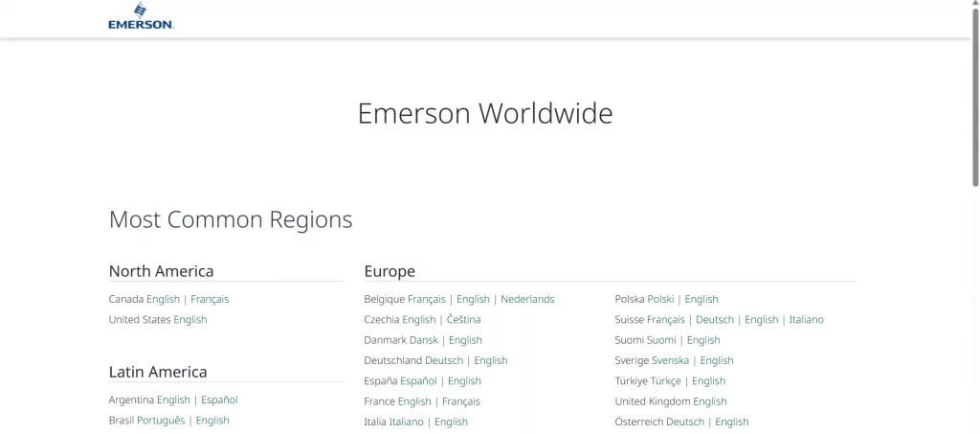Open Österreich English link
This screenshot has height=434, width=980.
coord(732,423)
